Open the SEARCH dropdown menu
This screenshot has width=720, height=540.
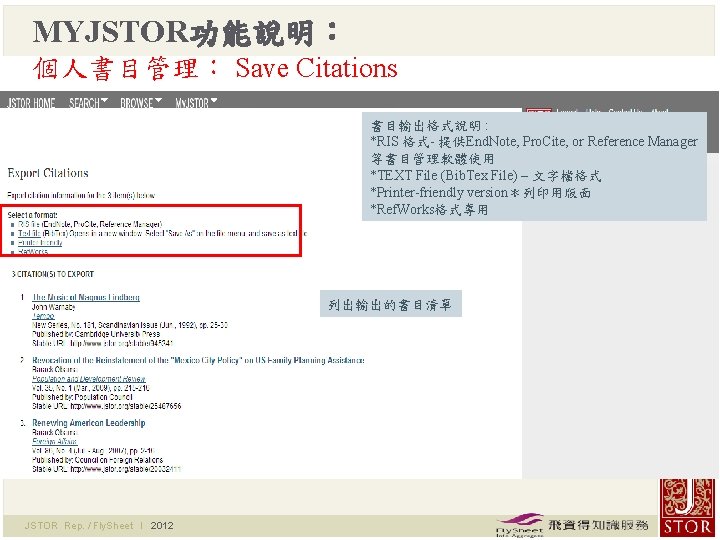(x=88, y=103)
